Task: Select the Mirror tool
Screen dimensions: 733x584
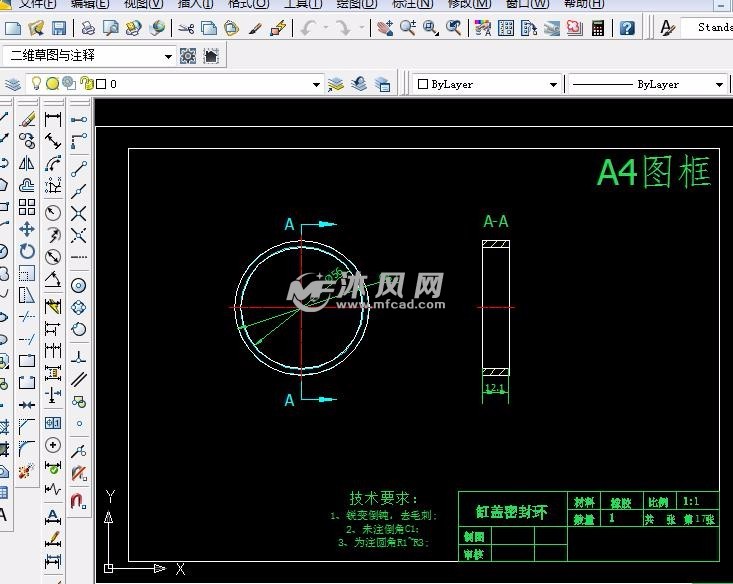Action: click(27, 163)
